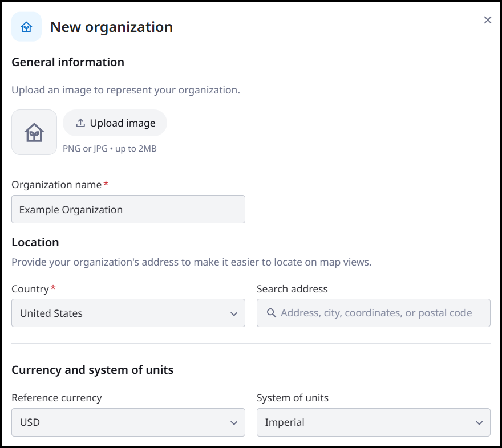The image size is (502, 448).
Task: Click the chevron arrow in the Country field
Action: tap(234, 314)
